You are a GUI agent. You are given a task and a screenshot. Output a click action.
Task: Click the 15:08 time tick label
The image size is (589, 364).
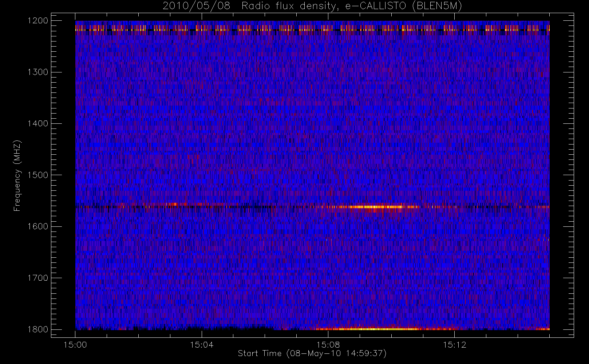(x=328, y=345)
